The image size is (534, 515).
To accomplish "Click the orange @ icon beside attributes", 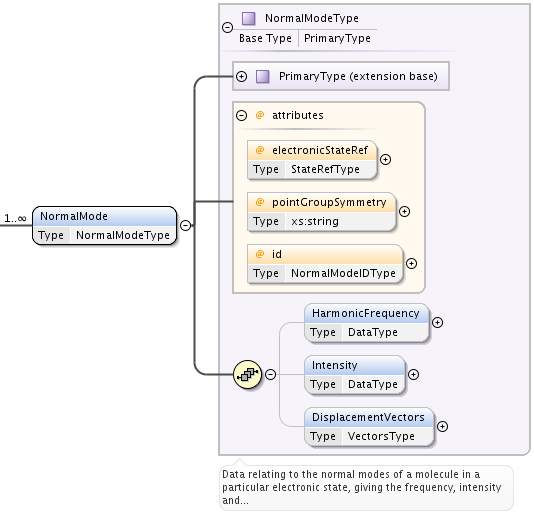I will tap(260, 115).
